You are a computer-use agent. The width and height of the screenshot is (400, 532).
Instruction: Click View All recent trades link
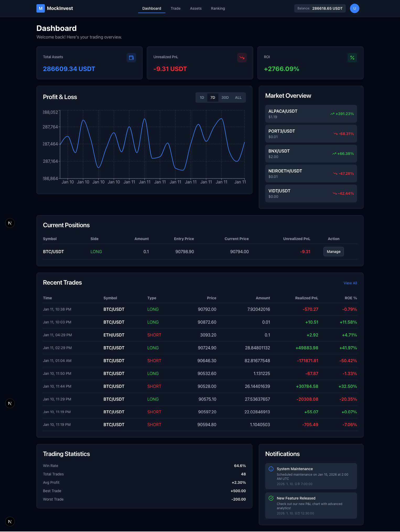(350, 283)
